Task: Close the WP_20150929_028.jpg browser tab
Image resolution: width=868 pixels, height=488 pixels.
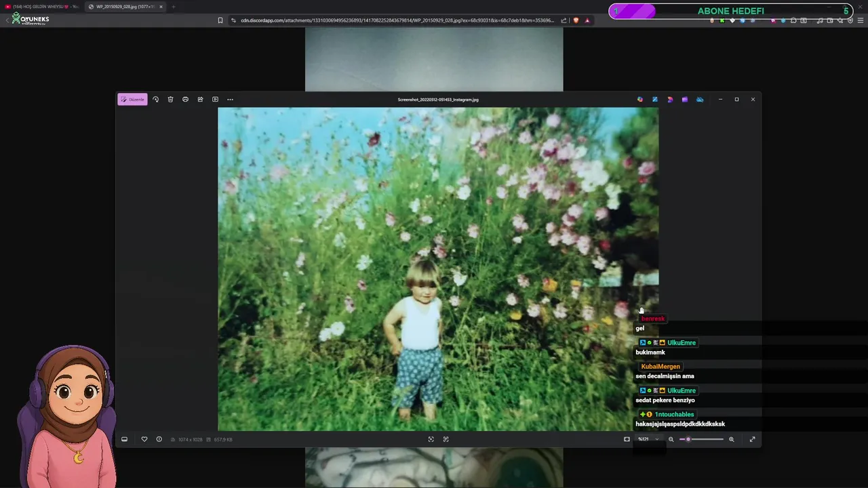Action: point(161,7)
